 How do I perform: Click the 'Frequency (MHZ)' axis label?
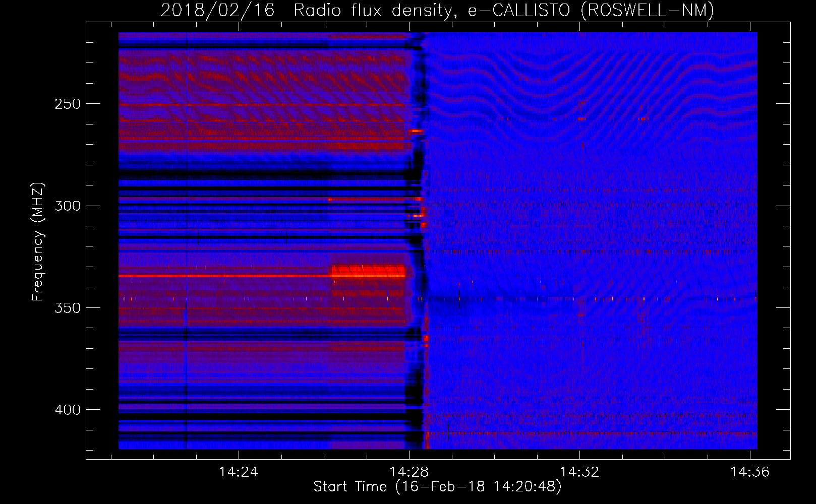coord(38,242)
